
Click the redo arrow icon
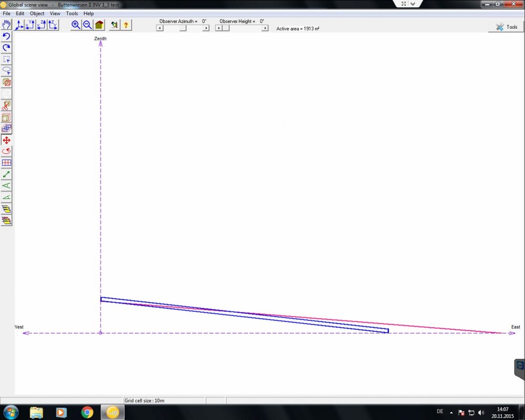[6, 48]
